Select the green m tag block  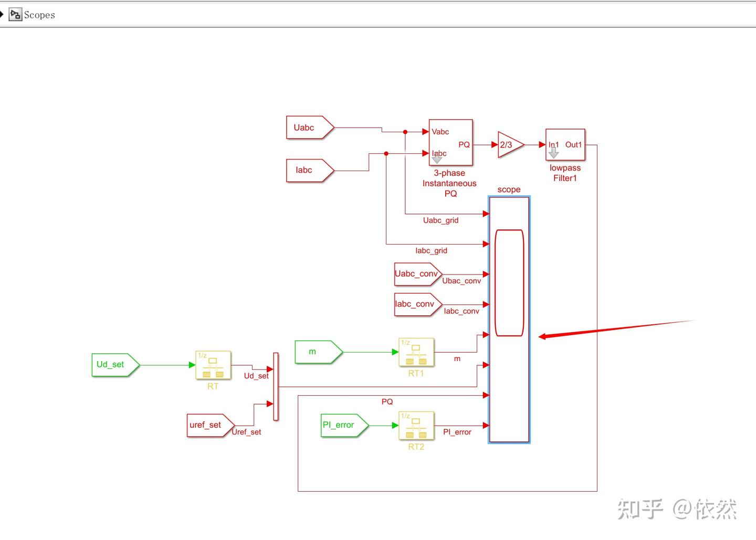319,352
